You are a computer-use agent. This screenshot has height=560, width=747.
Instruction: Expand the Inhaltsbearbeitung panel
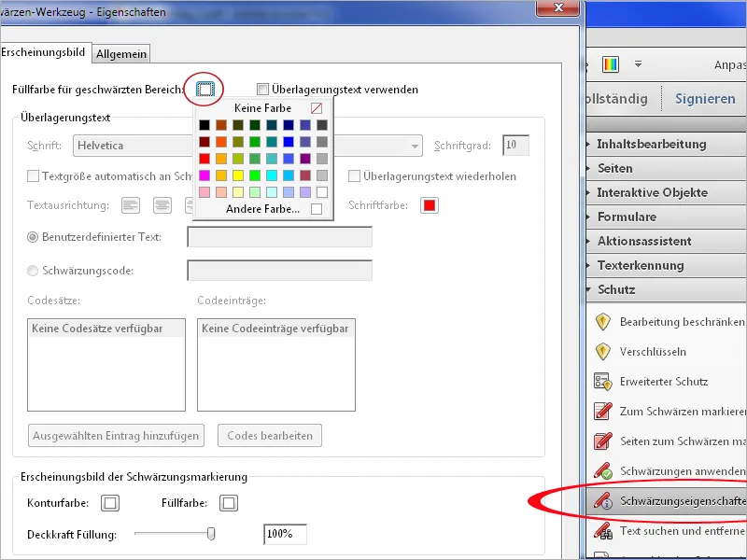coord(666,144)
